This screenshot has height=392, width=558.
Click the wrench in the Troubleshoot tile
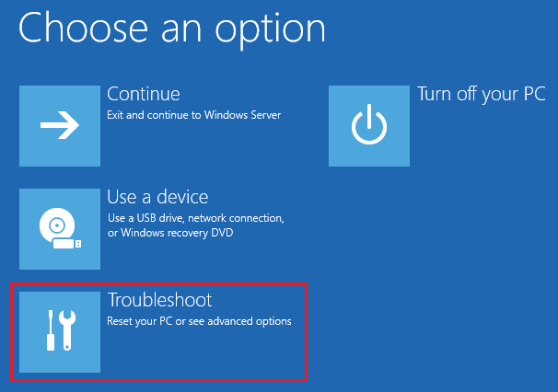tap(67, 330)
